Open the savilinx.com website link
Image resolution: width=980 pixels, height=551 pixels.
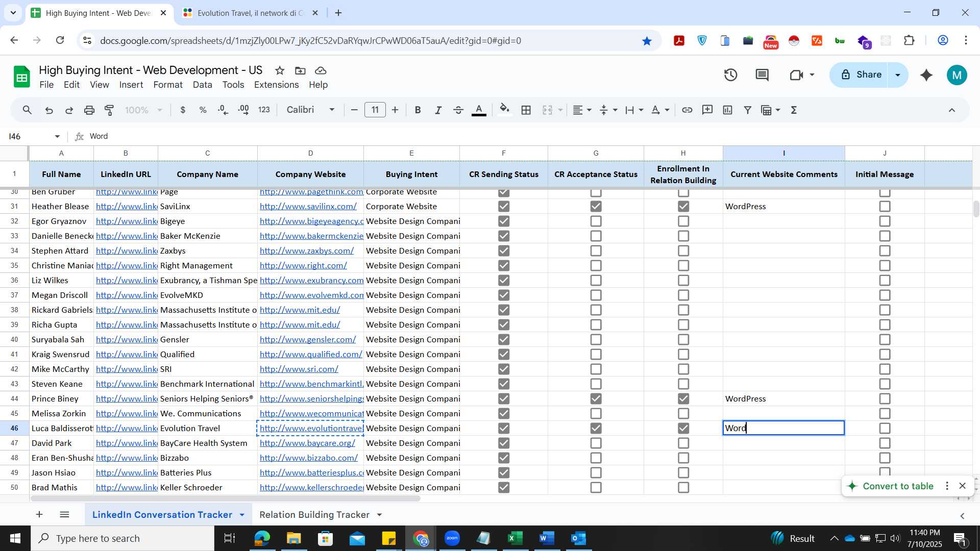click(x=308, y=207)
